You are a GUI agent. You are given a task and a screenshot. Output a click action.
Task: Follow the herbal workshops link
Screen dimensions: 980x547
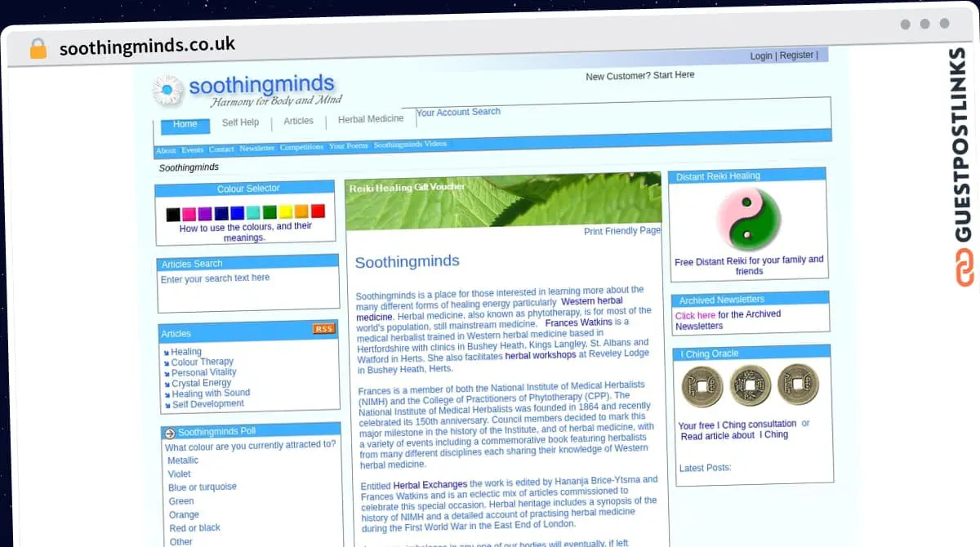541,356
